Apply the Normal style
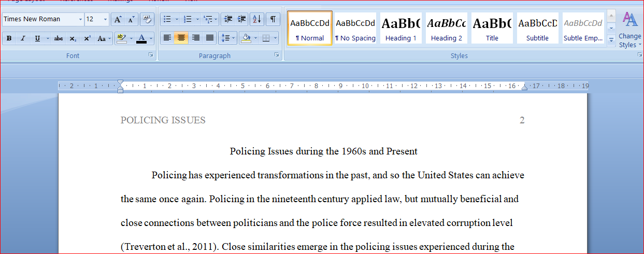The image size is (644, 254). coord(310,28)
